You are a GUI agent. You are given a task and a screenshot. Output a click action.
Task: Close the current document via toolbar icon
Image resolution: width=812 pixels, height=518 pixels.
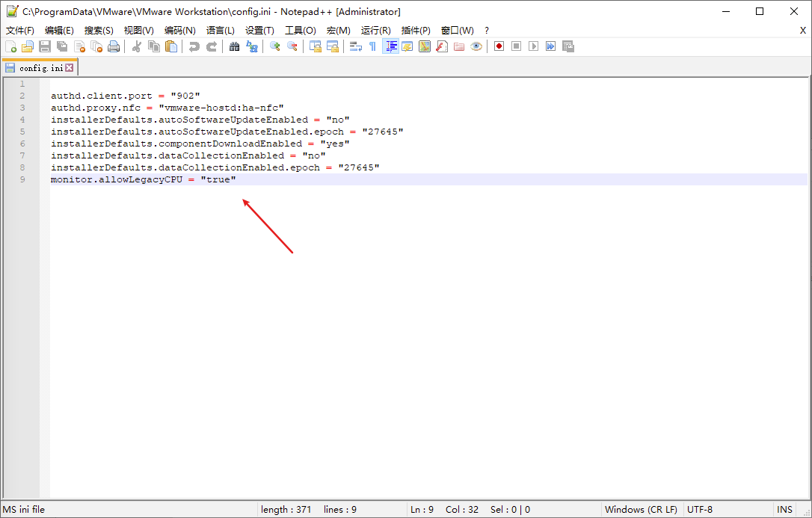(x=80, y=46)
